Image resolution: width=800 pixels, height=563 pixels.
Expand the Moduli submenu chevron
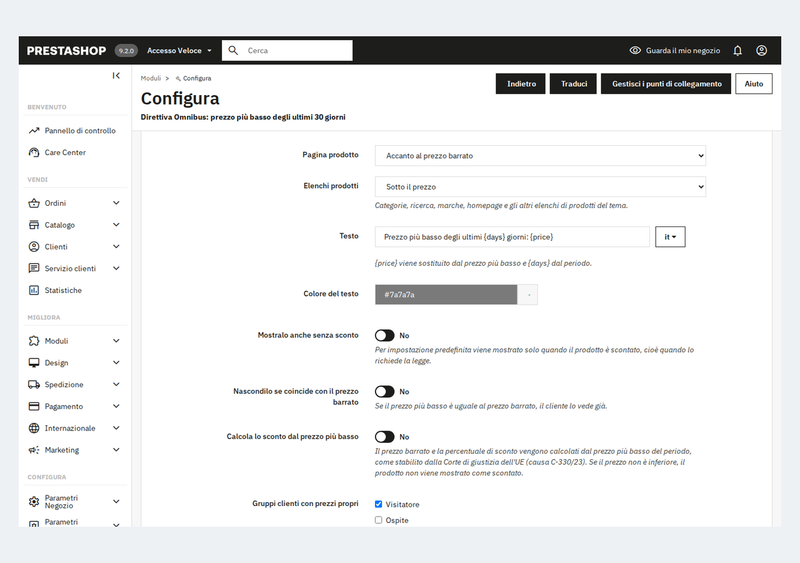click(116, 341)
